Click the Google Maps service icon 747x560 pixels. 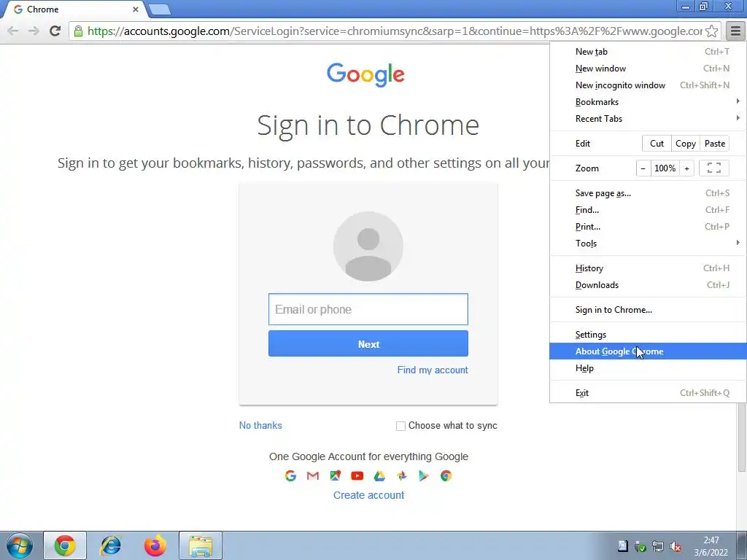[336, 475]
